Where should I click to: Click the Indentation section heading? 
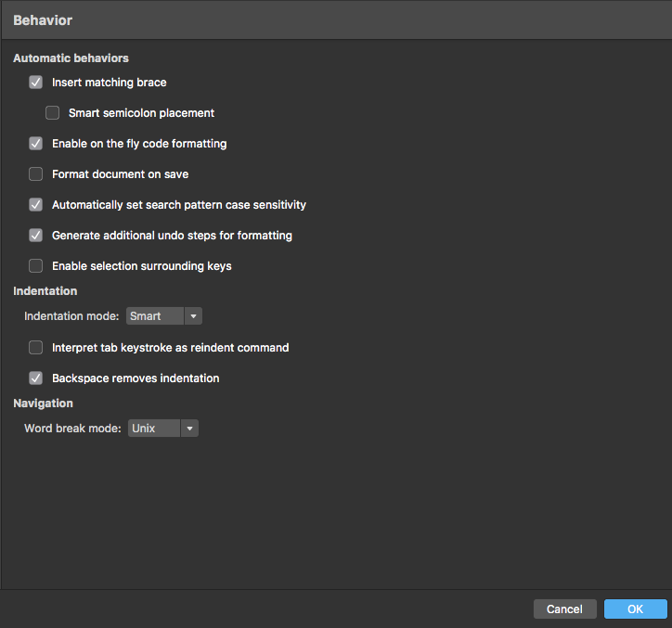pos(45,291)
